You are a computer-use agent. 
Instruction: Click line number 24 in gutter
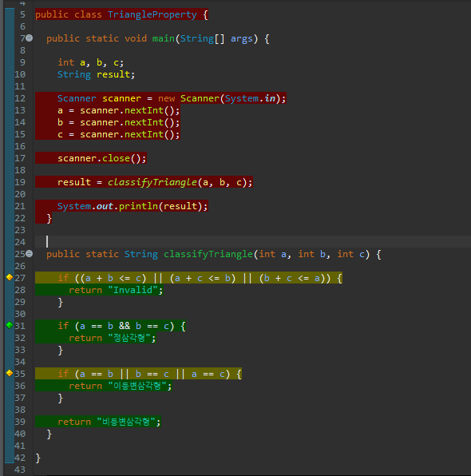(20, 242)
